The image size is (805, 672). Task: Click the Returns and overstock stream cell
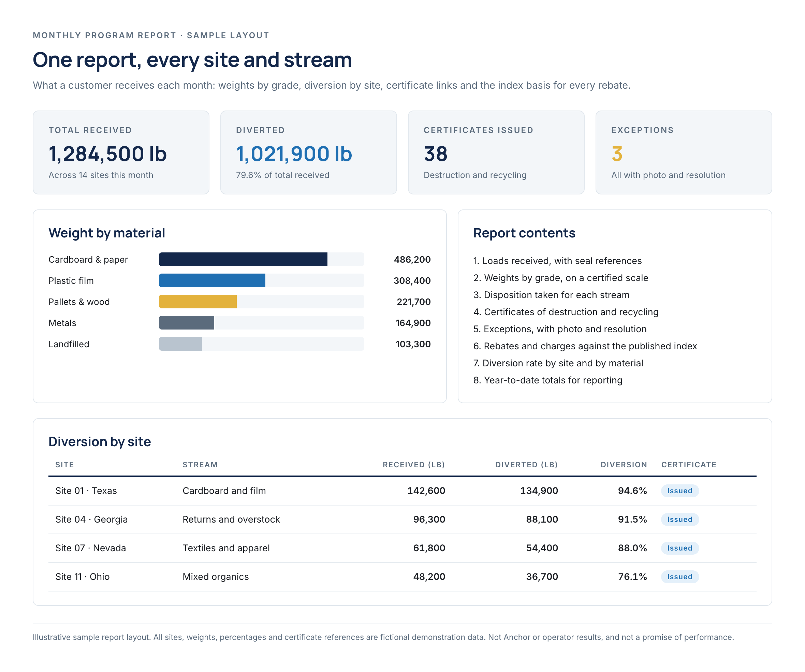[x=231, y=520]
